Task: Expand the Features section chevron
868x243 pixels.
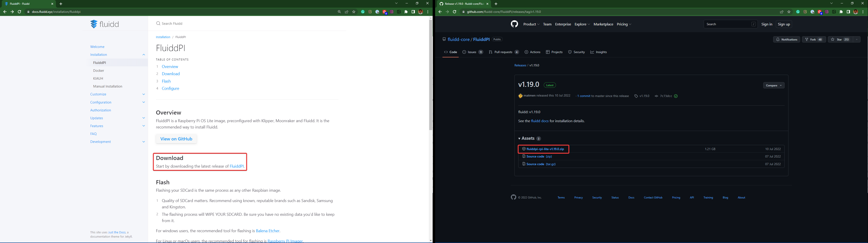Action: click(144, 126)
